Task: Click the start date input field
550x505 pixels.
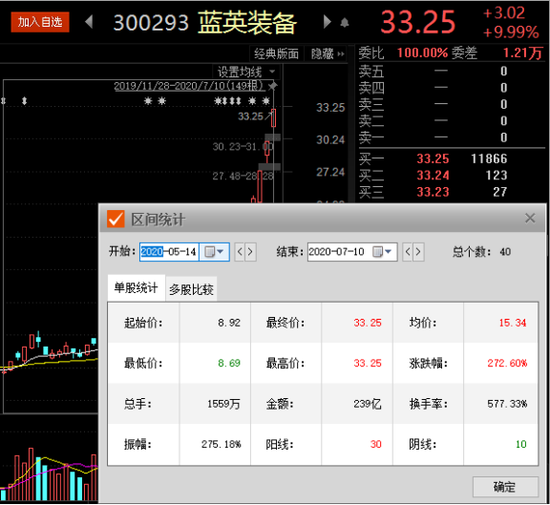Action: (169, 252)
